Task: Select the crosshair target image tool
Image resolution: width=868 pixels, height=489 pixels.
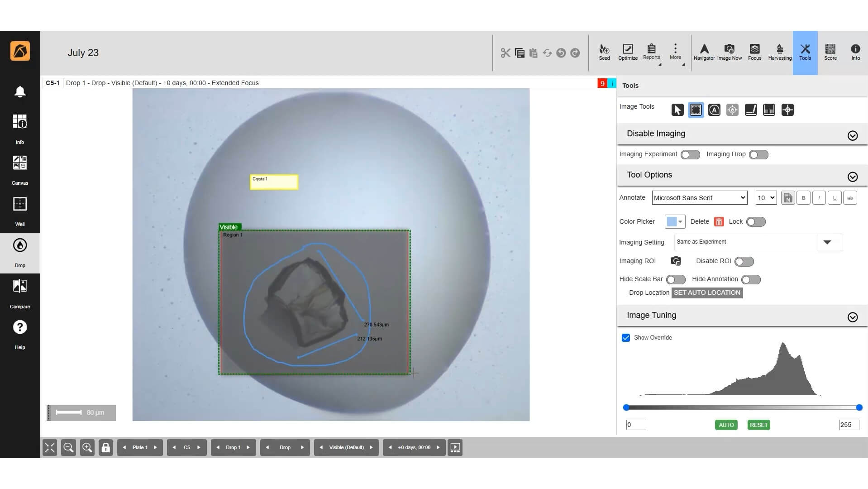Action: point(787,110)
